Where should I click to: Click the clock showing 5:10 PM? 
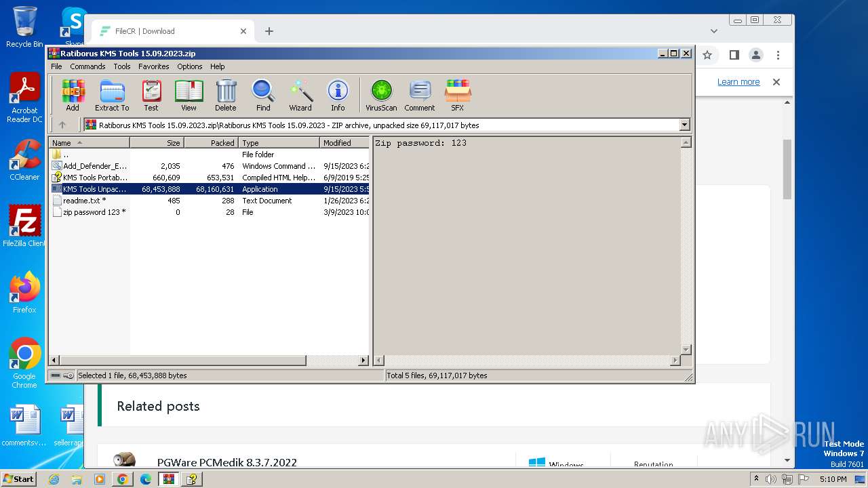[x=833, y=479]
